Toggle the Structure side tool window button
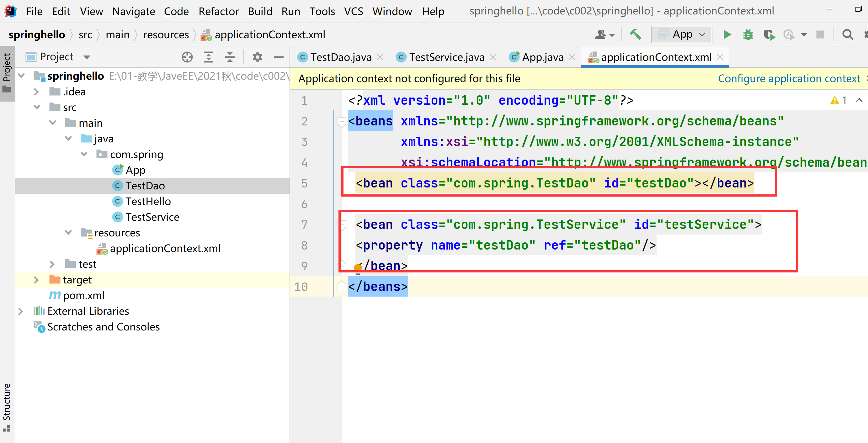The width and height of the screenshot is (868, 443). click(7, 407)
